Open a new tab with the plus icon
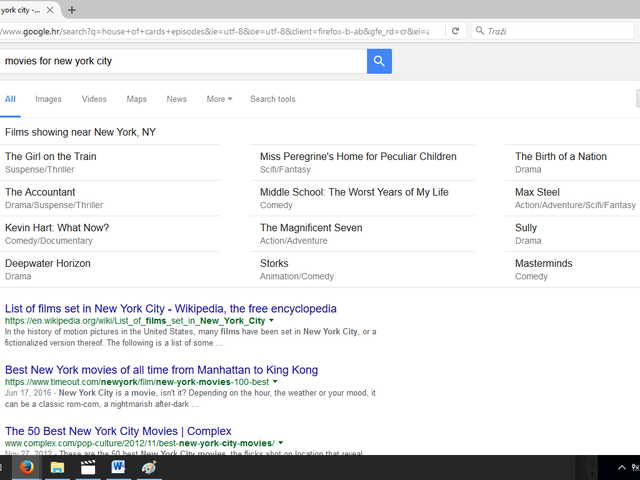Screen dimensions: 640x480 [x=72, y=10]
